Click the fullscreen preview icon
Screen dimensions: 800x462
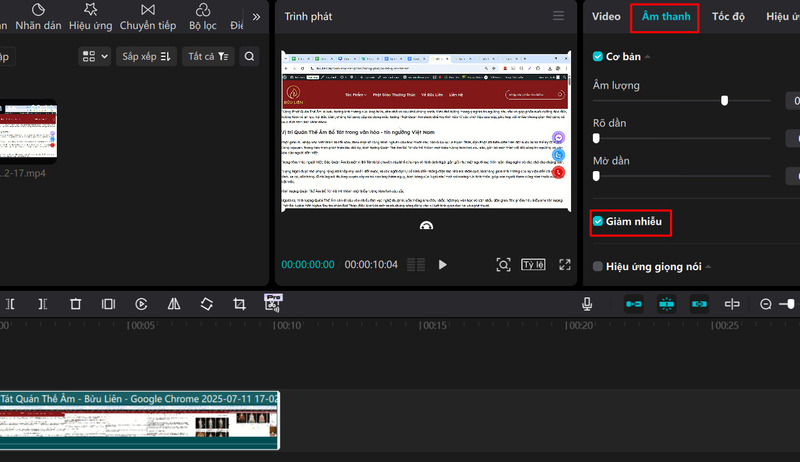tap(565, 265)
